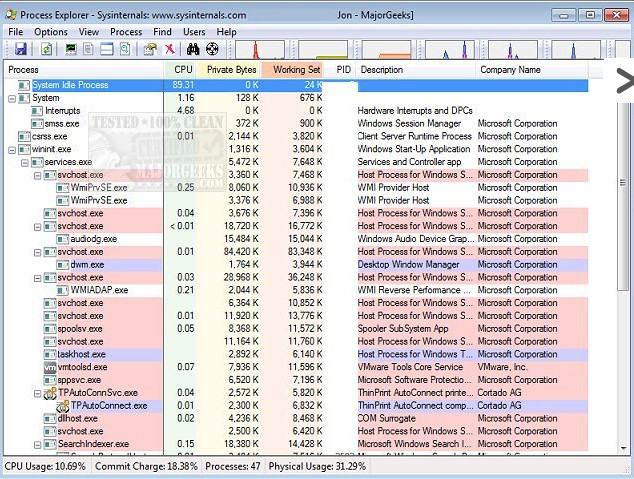Click the binoculars Find Handle icon
Screen dimensions: 634x479
pyautogui.click(x=191, y=49)
